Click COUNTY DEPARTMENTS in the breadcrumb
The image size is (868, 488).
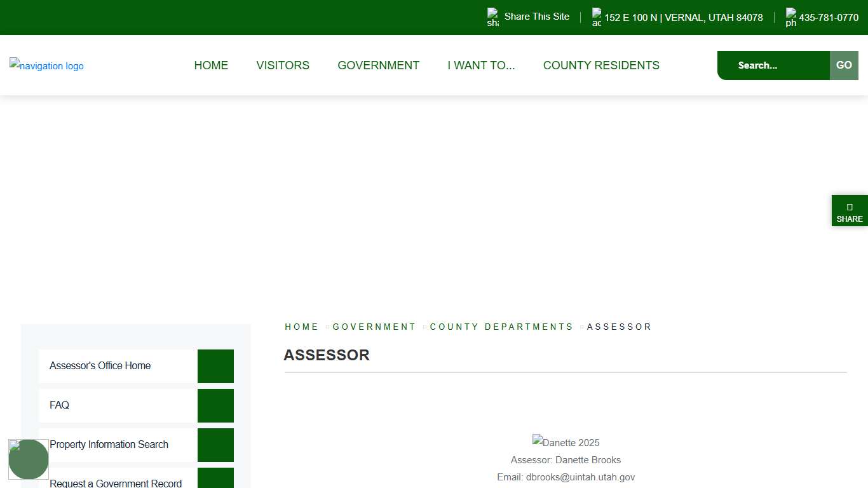coord(501,327)
